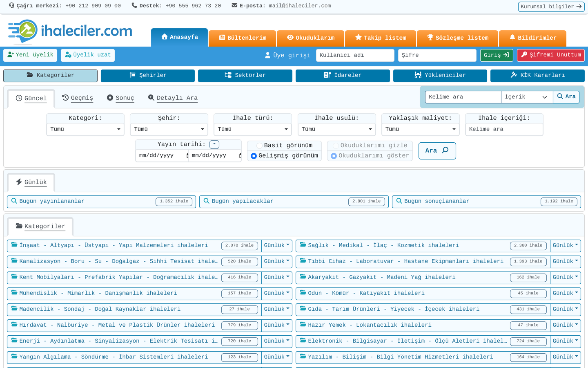The image size is (588, 368).
Task: Click the folder icon of Yangın Algılama row
Action: (14, 357)
